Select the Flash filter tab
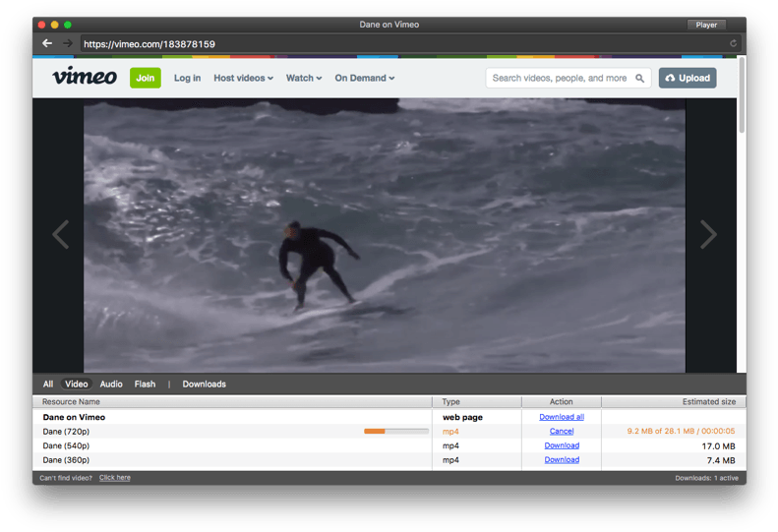The image size is (778, 532). pyautogui.click(x=145, y=384)
